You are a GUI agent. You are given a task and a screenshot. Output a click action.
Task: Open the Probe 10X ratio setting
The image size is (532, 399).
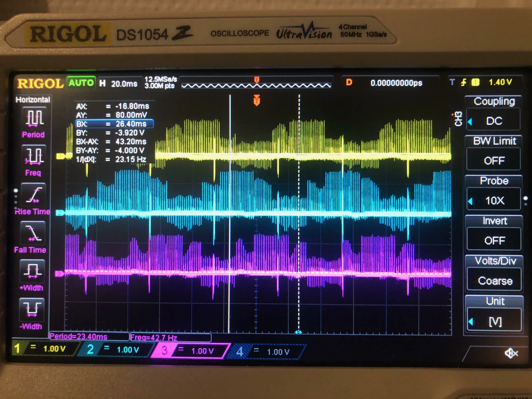click(x=494, y=201)
